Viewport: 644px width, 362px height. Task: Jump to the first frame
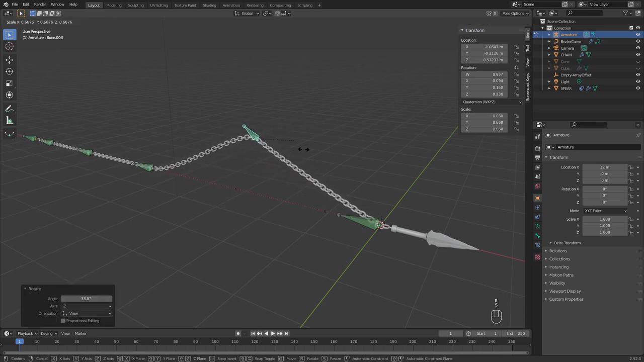(253, 333)
